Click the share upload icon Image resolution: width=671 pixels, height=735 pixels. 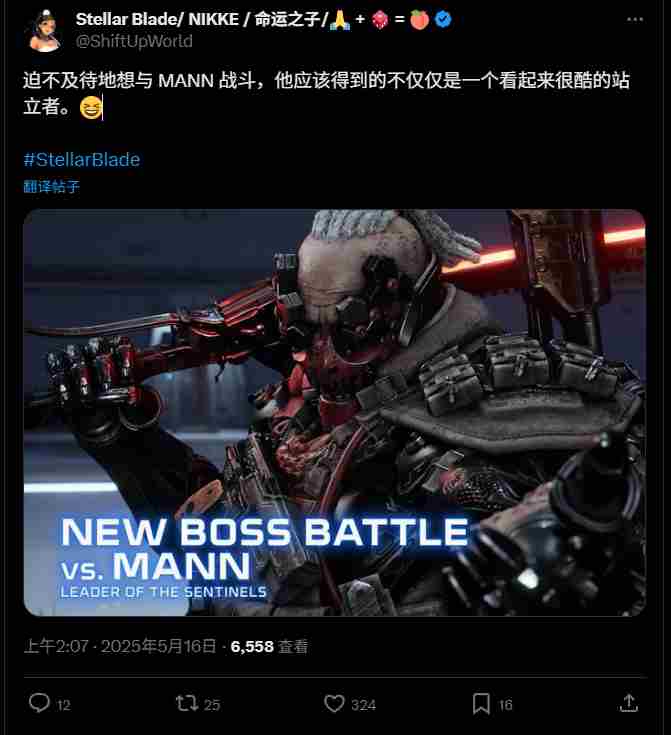click(628, 703)
